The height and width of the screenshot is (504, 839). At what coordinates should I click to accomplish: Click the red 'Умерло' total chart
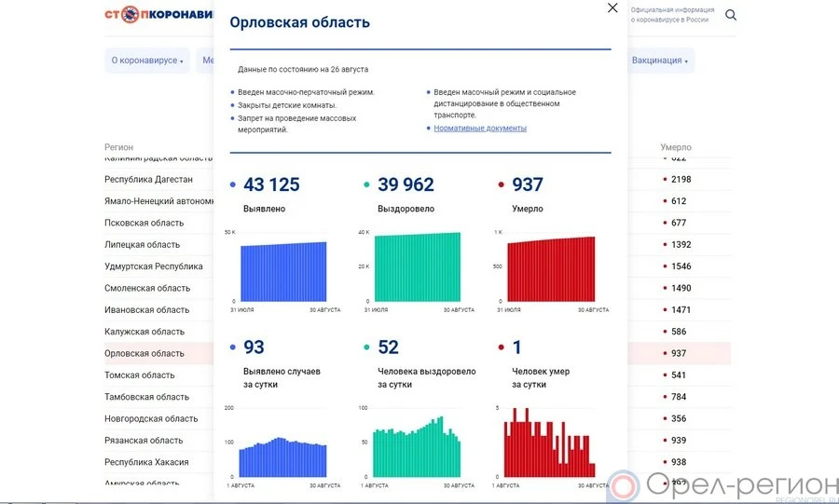(551, 268)
